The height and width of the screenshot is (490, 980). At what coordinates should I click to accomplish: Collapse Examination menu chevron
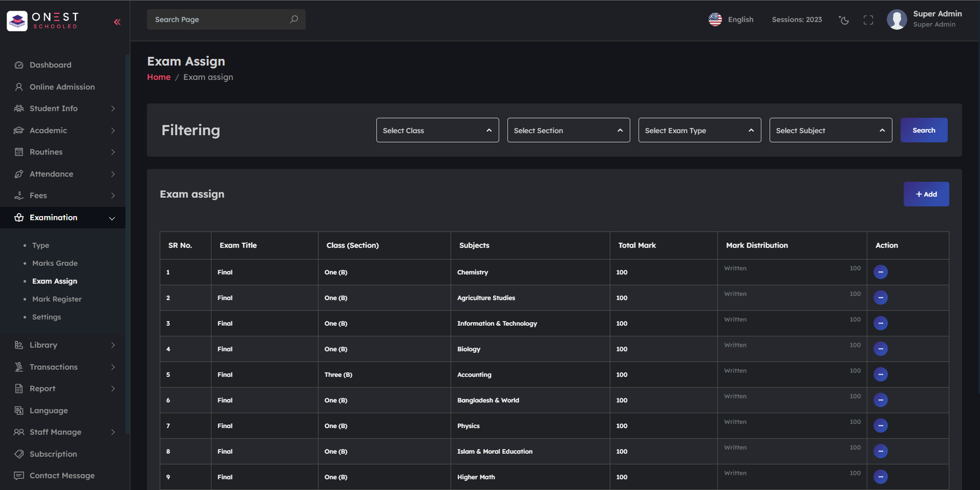pos(112,218)
